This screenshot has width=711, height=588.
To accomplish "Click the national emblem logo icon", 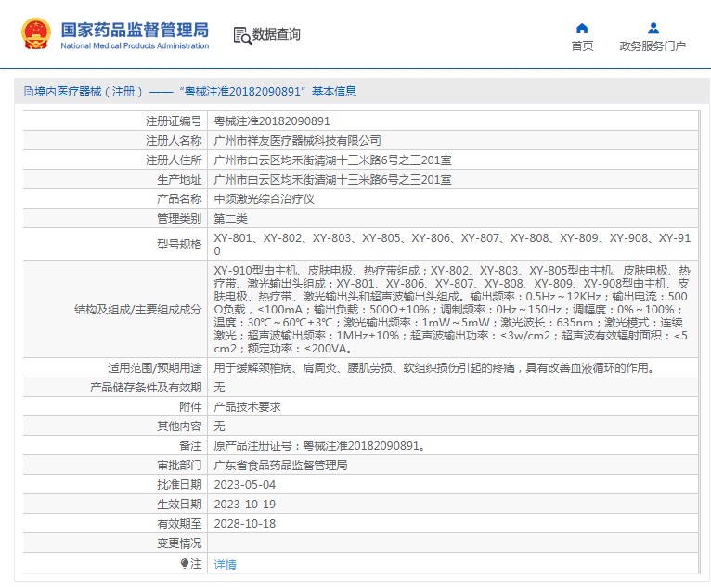I will pyautogui.click(x=36, y=33).
